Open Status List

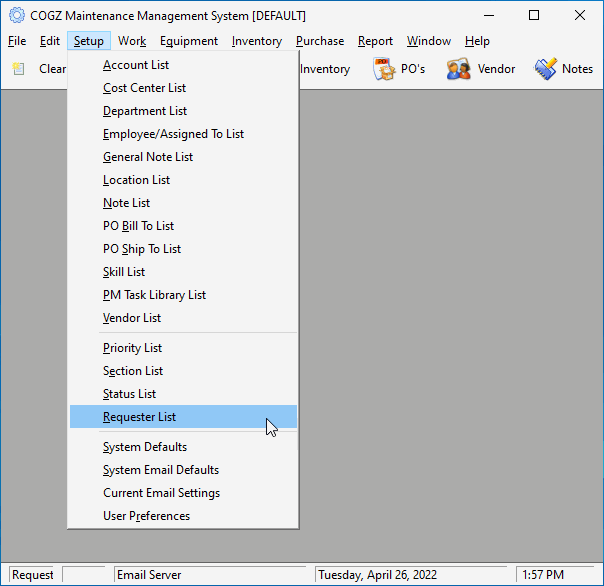click(x=183, y=394)
